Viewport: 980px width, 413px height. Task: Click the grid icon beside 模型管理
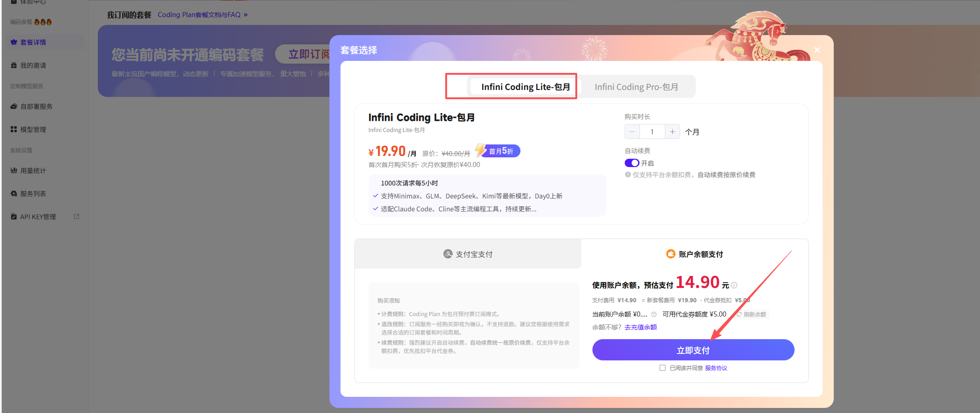tap(14, 129)
